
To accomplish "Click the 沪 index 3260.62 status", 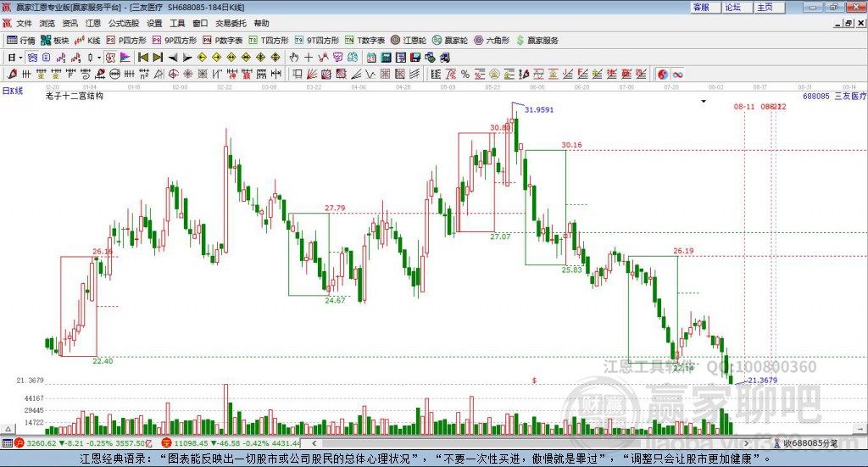I will pos(83,443).
